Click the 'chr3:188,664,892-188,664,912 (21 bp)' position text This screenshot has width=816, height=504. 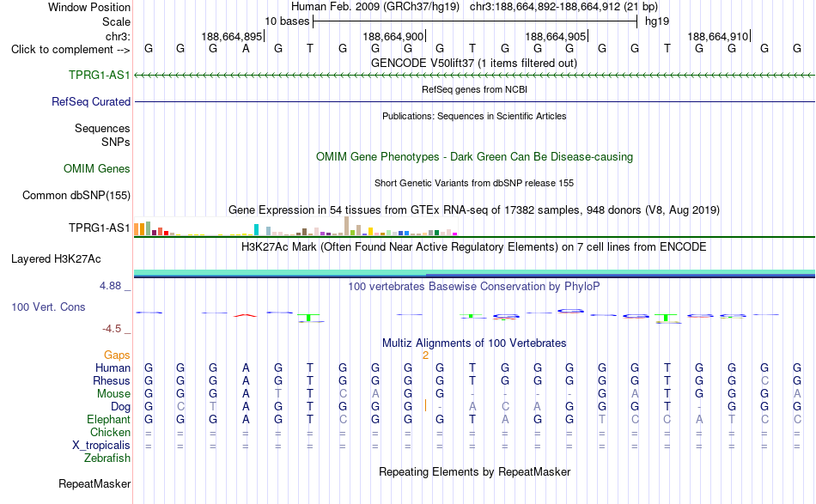[x=563, y=7]
